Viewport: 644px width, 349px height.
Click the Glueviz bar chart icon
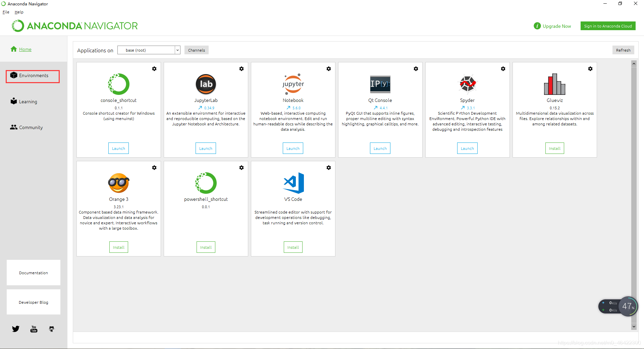555,84
